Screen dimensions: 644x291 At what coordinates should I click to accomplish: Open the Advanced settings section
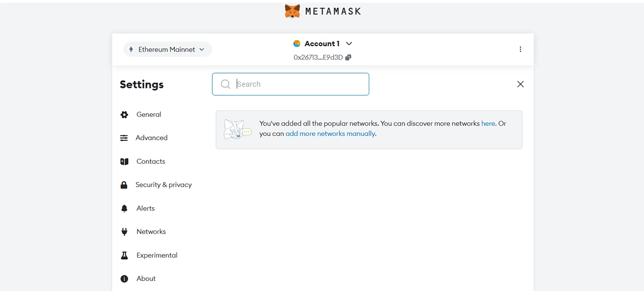(x=151, y=138)
